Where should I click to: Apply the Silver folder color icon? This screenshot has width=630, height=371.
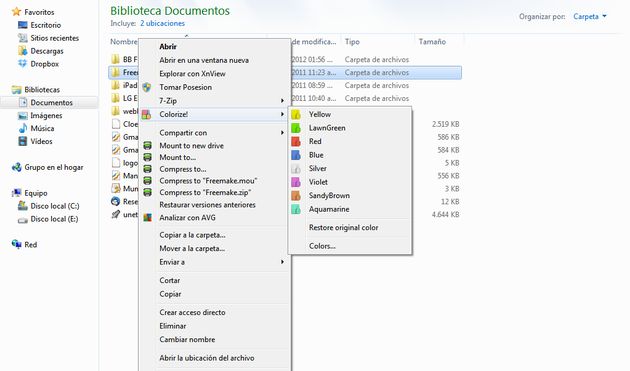click(x=296, y=169)
